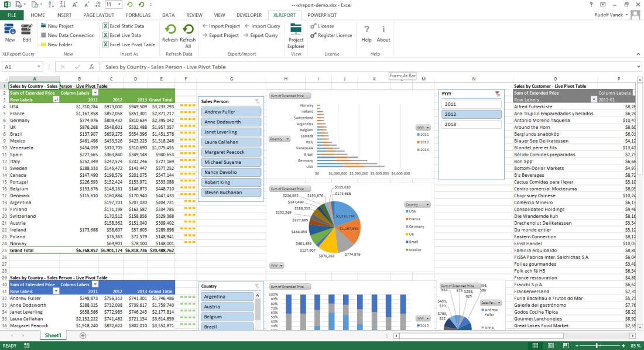Toggle Margaret Peacock slicer item
The height and width of the screenshot is (350, 644).
click(x=231, y=152)
